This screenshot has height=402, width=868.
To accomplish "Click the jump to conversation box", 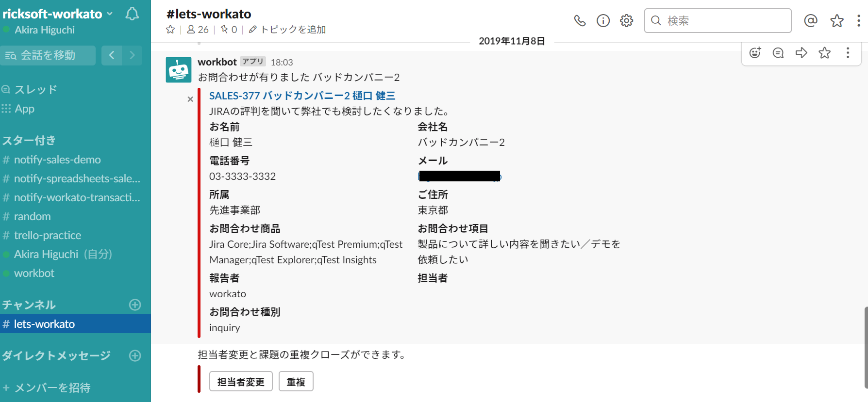I will coord(48,55).
